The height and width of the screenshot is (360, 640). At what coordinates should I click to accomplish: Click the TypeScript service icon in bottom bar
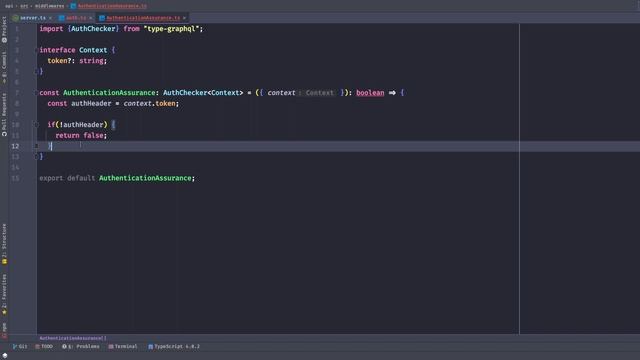tap(151, 347)
